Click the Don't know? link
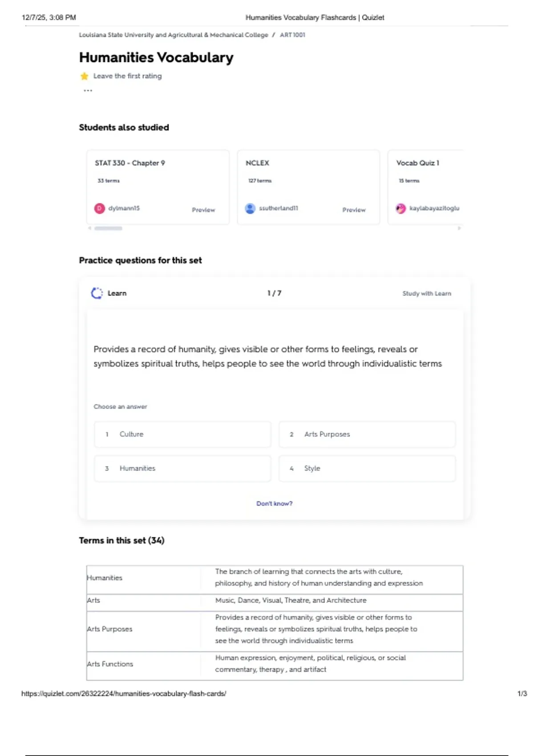This screenshot has width=534, height=756. click(274, 503)
